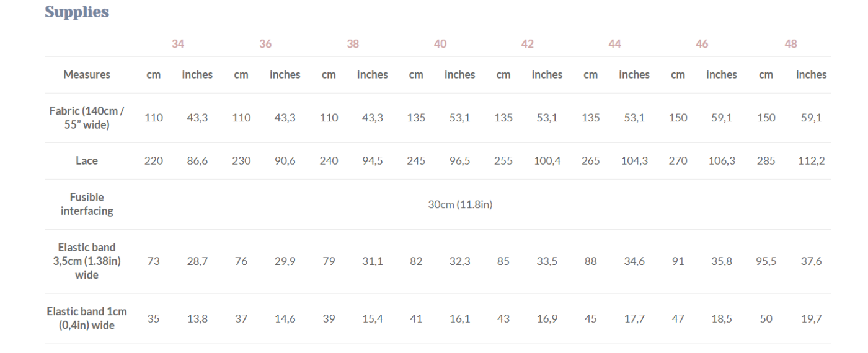Image resolution: width=868 pixels, height=353 pixels.
Task: Click the 100,4 inches lace value
Action: click(x=547, y=161)
